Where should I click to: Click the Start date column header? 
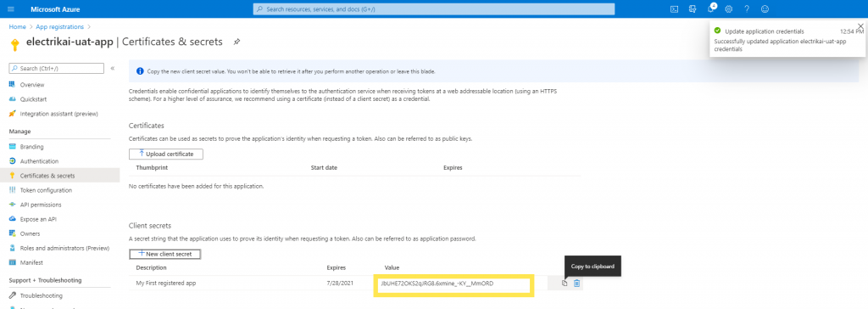point(324,167)
